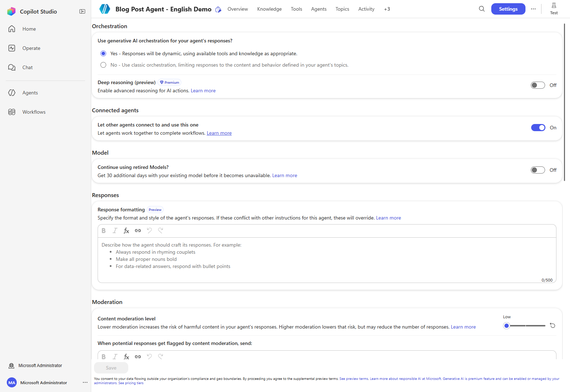
Task: Select No classic orchestration option
Action: click(103, 65)
